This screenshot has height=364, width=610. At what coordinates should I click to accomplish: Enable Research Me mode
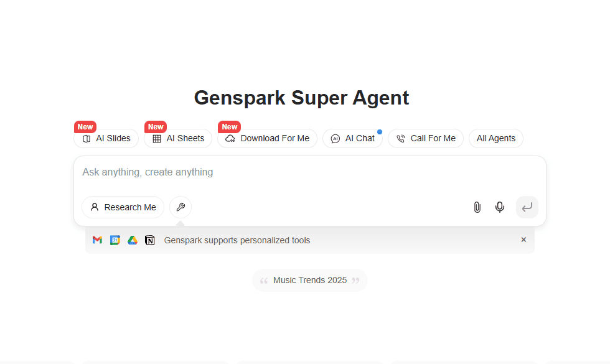tap(123, 207)
